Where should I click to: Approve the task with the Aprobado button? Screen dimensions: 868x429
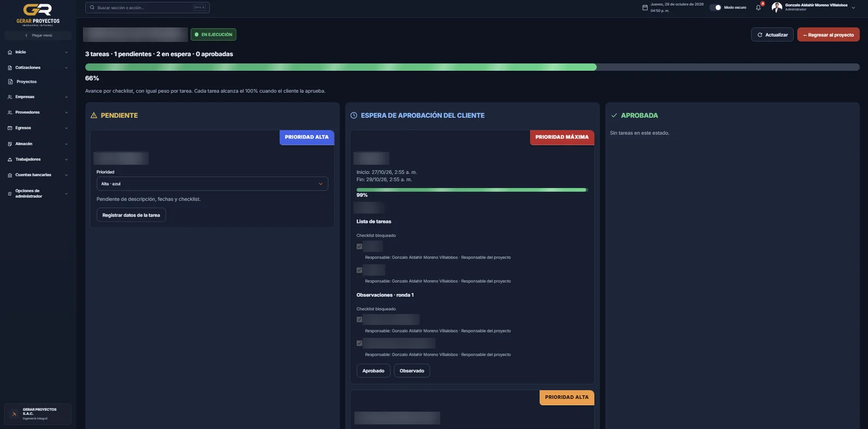click(373, 371)
